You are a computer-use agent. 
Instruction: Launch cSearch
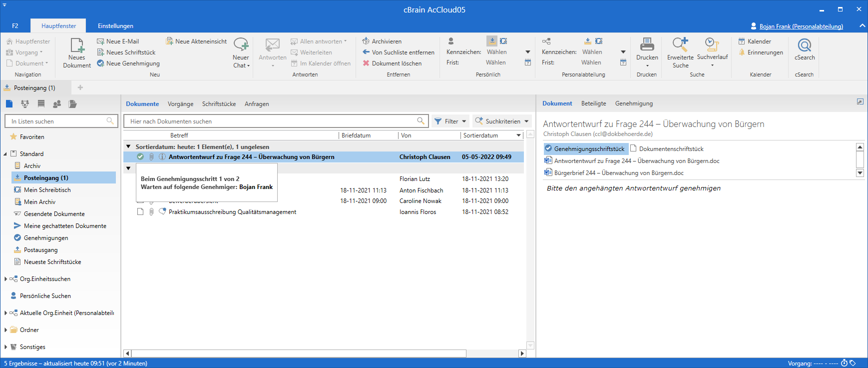click(805, 49)
